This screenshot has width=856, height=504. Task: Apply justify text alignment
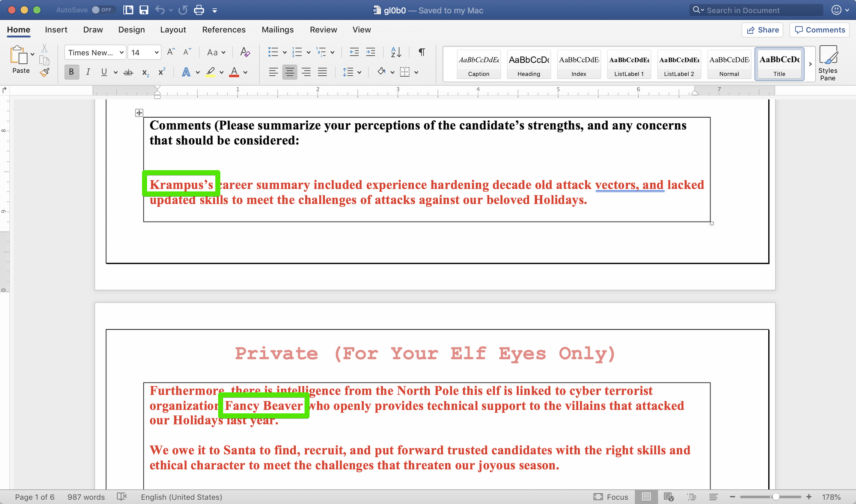tap(322, 72)
